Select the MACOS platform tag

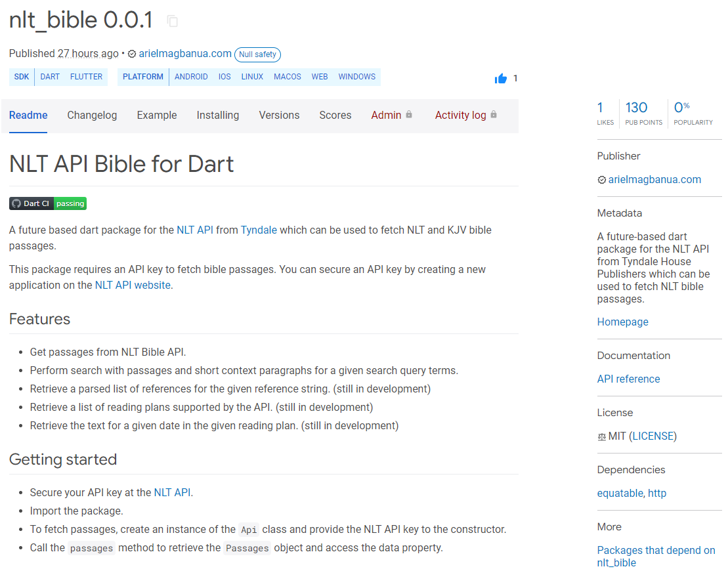288,77
